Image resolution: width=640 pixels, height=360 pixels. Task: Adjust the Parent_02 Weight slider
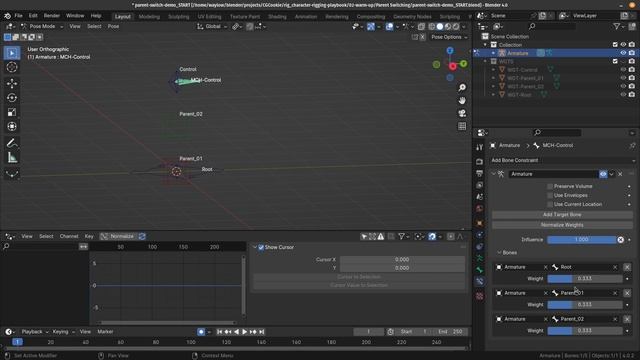[585, 331]
